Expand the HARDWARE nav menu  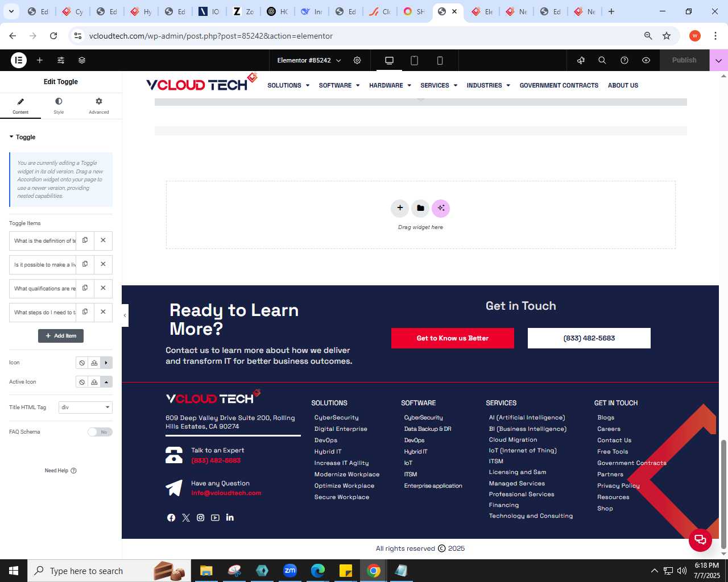pyautogui.click(x=390, y=85)
